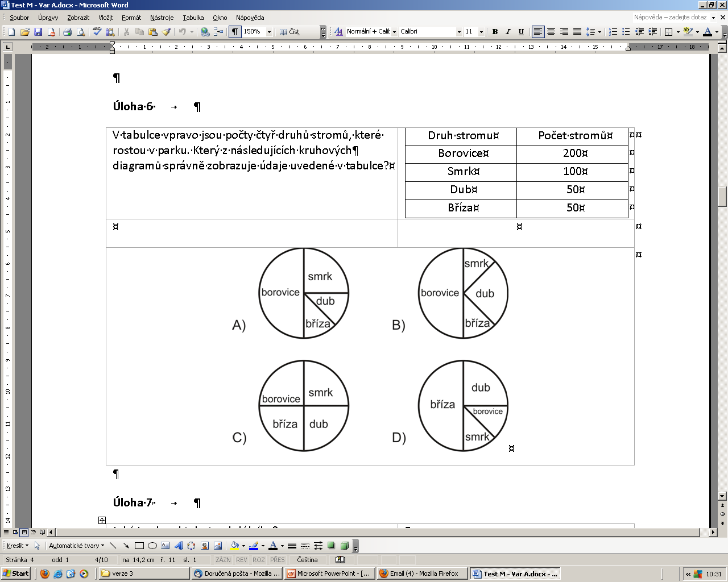Open Shadow Style options
Image resolution: width=728 pixels, height=582 pixels.
pos(331,546)
